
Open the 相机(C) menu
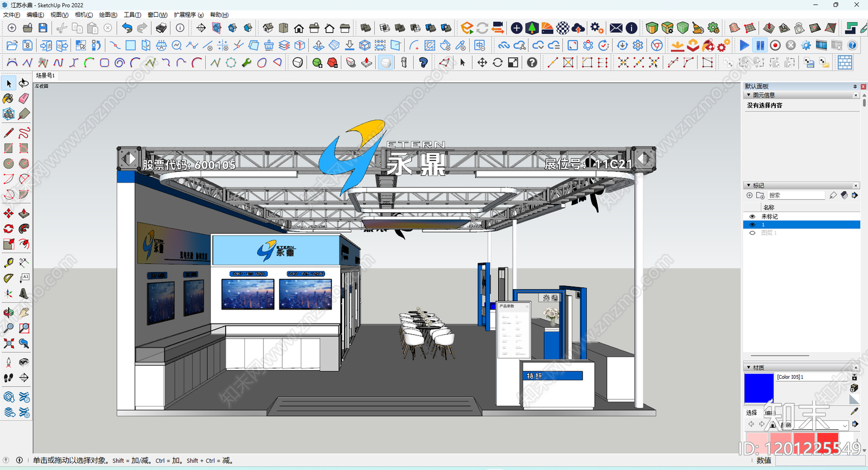(x=84, y=15)
